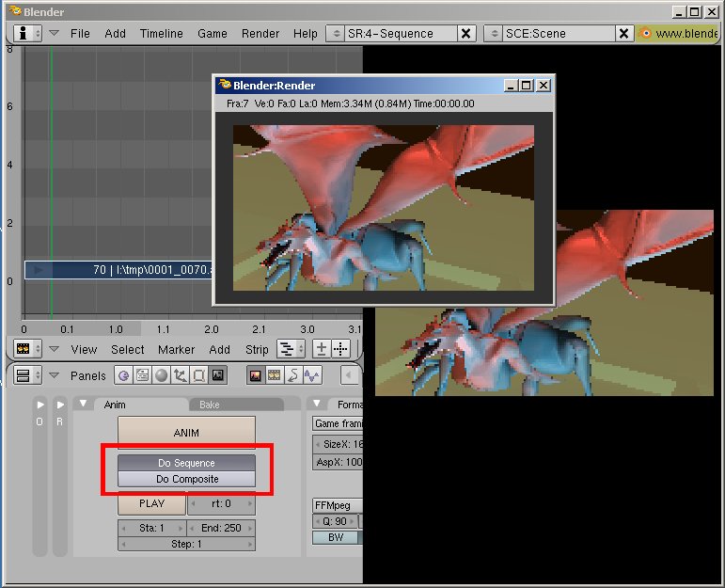
Task: Click Blender logo in Render window title bar
Action: coord(225,85)
